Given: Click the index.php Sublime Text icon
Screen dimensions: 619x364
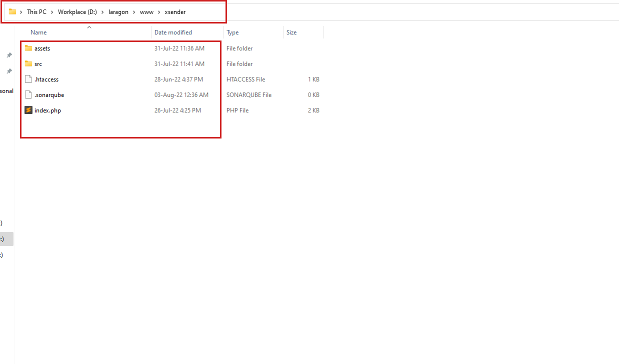Looking at the screenshot, I should tap(28, 110).
